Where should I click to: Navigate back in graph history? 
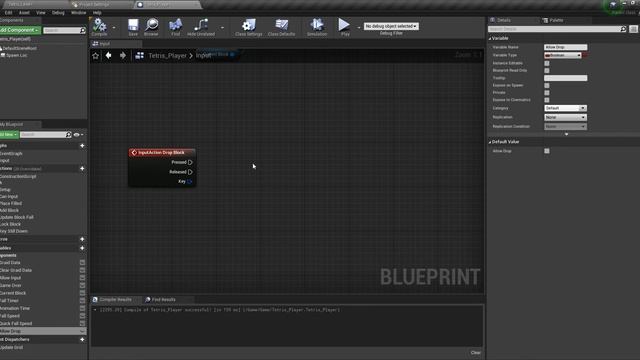click(109, 56)
